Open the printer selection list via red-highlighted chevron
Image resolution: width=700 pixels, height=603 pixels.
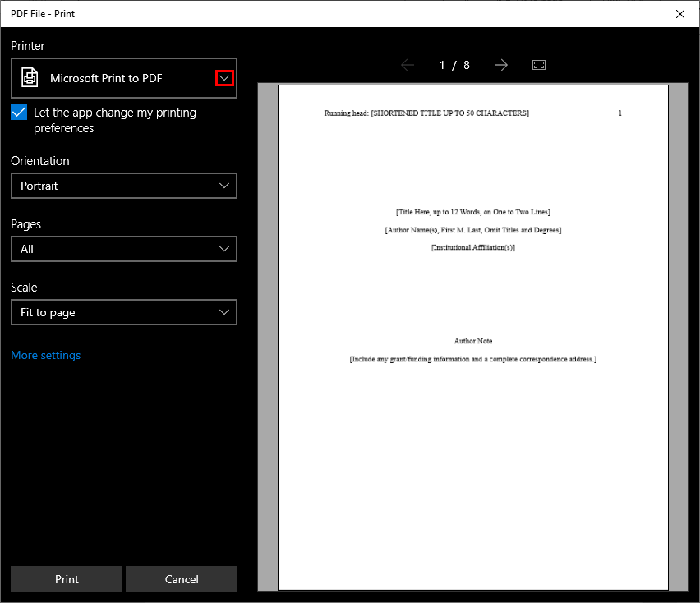pos(224,76)
